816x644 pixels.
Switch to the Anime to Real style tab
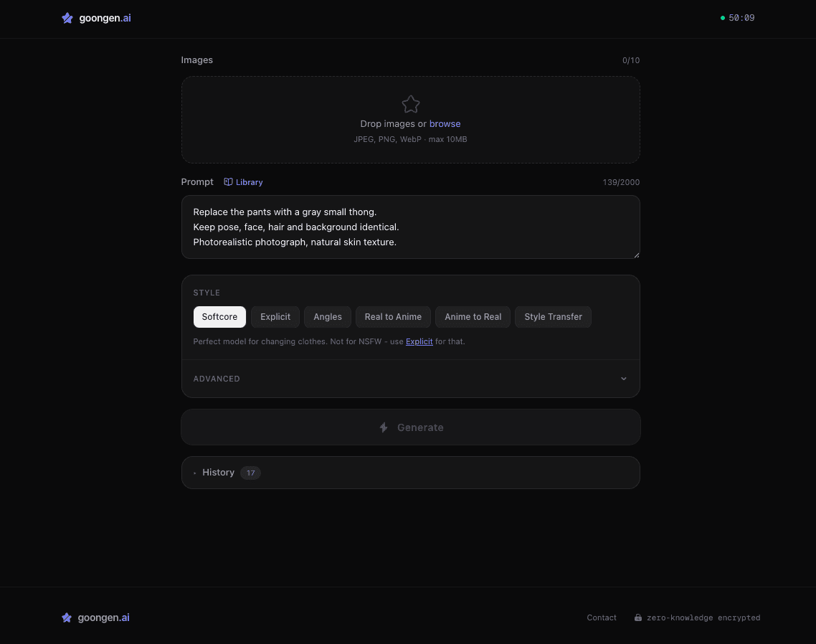(473, 316)
